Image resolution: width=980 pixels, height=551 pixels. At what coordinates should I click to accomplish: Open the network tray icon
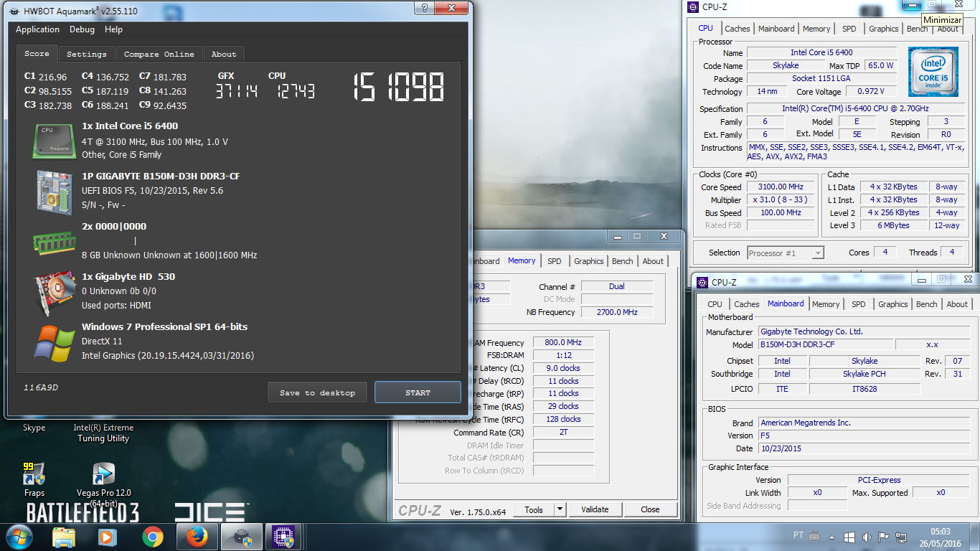tap(902, 537)
